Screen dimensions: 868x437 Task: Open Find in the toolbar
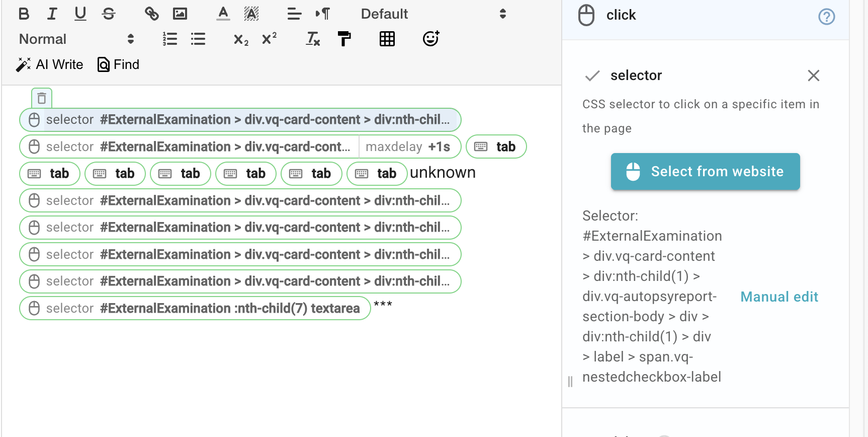pos(118,64)
